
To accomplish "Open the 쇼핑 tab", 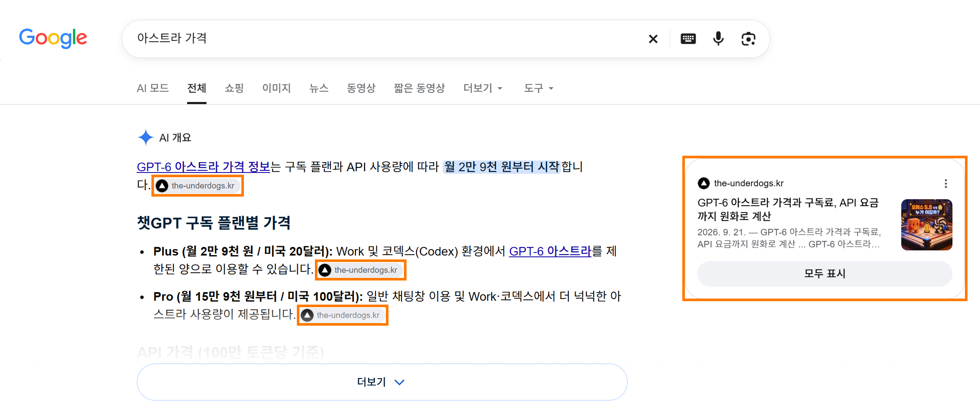I will 234,88.
